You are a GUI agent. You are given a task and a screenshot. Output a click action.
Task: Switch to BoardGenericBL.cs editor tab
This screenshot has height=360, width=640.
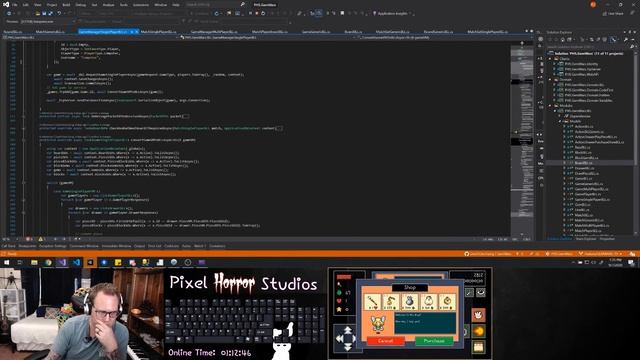[x=438, y=31]
